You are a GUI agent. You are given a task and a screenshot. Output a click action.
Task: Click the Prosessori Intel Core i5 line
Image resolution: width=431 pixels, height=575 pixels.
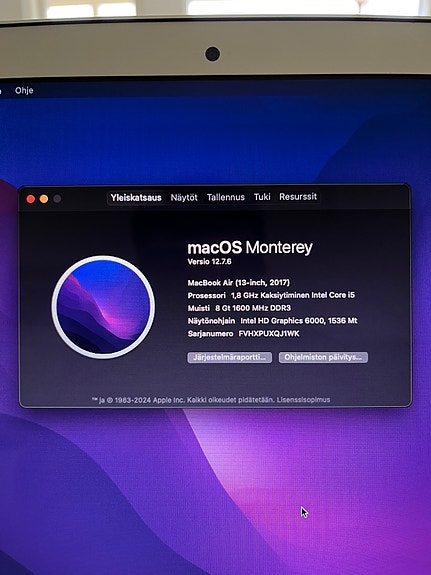[271, 295]
